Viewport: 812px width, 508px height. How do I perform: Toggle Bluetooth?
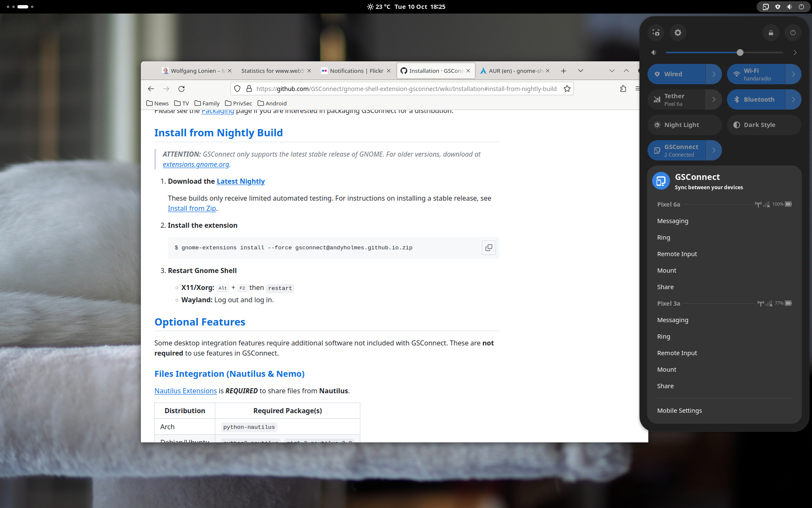pos(756,99)
